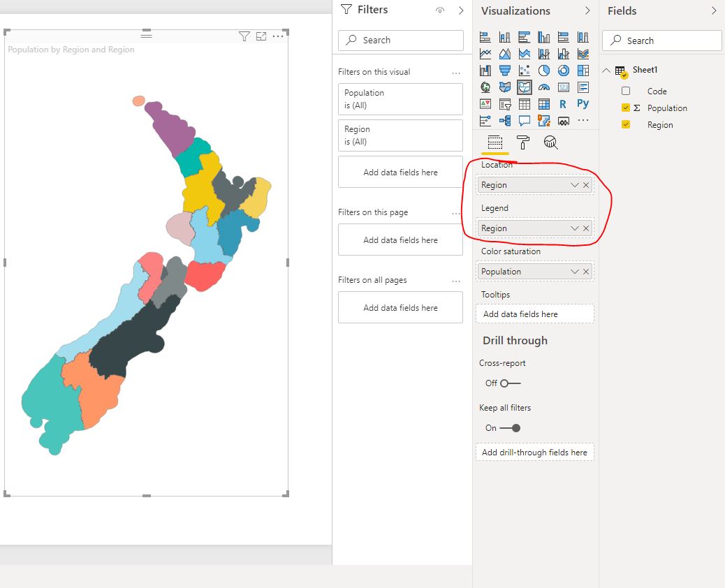Choose the Python (Py) visual
Screen dimensions: 725x588
(x=583, y=104)
